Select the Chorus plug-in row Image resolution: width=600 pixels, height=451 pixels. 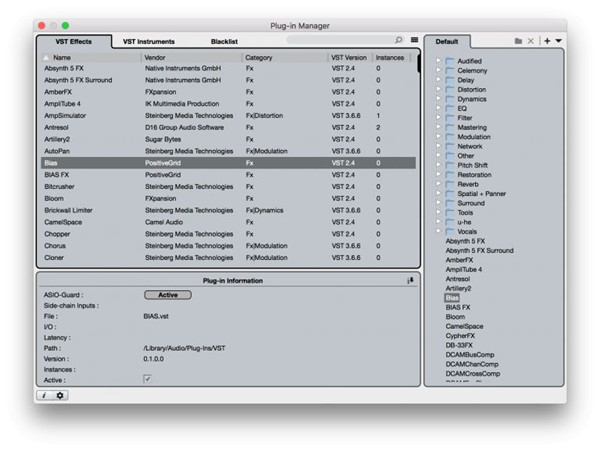[228, 246]
